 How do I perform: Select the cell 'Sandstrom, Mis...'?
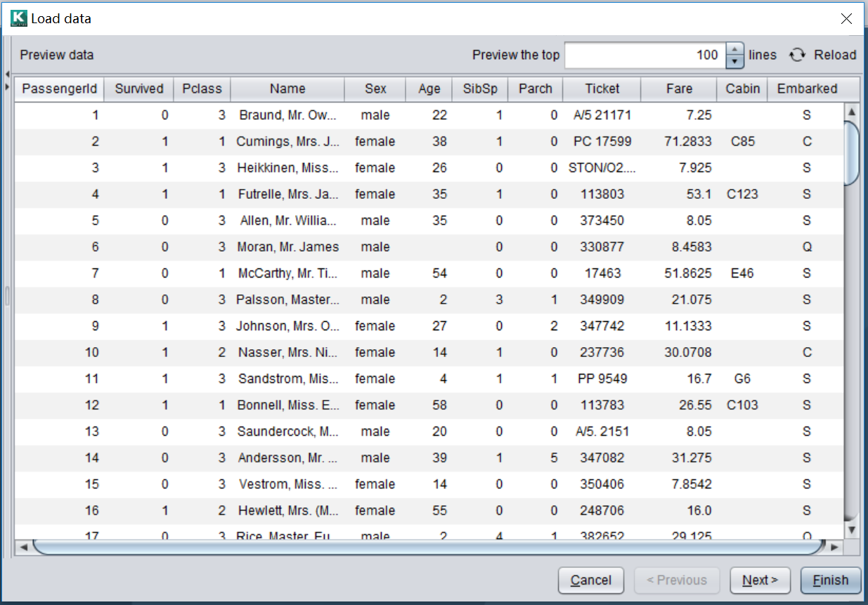(287, 379)
